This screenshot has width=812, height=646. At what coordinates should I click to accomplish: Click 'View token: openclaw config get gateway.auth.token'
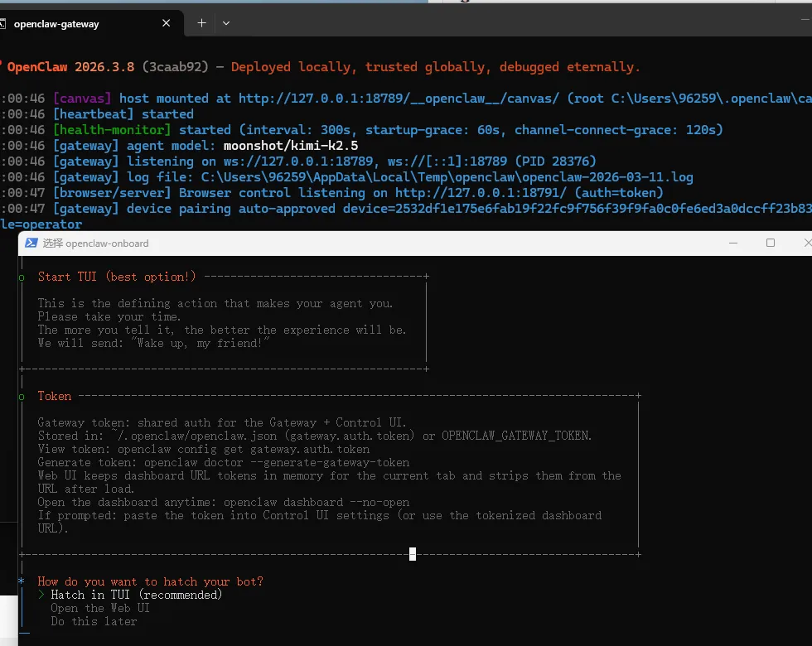click(204, 449)
